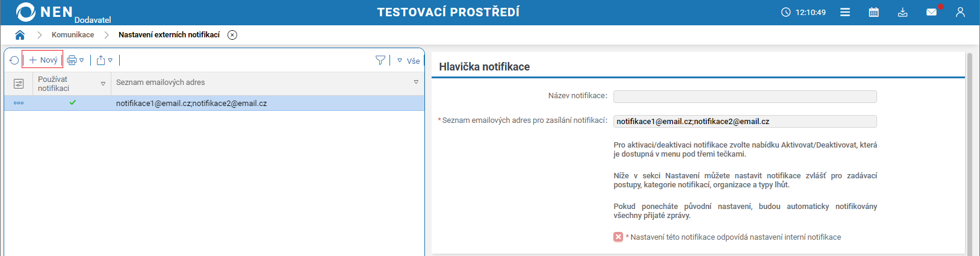This screenshot has width=980, height=256.
Task: Open the user profile icon
Action: [x=960, y=12]
